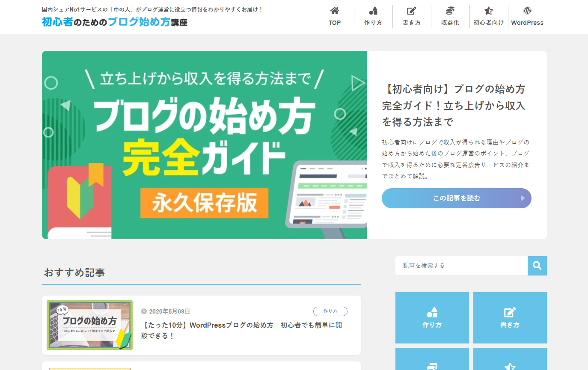
Task: Open article 【たった10分】WordPressブログの始め方
Action: pos(242,331)
